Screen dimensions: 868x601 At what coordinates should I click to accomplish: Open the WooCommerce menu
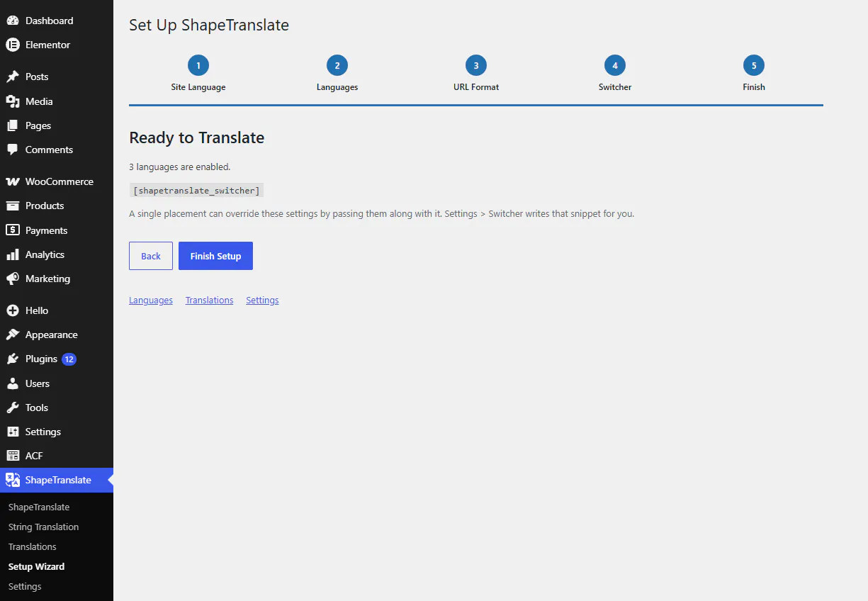57,181
